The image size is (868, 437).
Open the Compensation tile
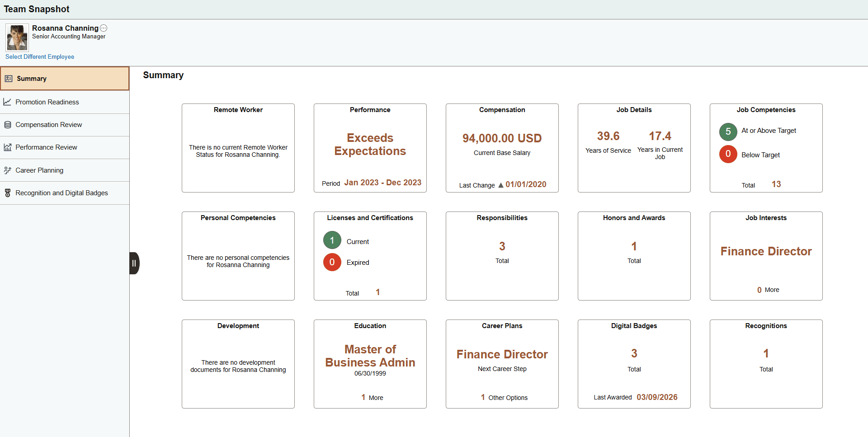(x=502, y=148)
